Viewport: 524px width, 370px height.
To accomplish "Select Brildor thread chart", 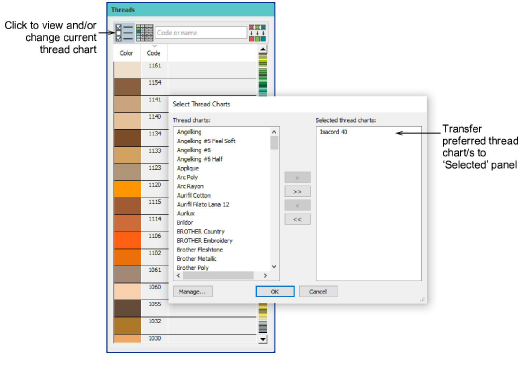I will coord(185,222).
